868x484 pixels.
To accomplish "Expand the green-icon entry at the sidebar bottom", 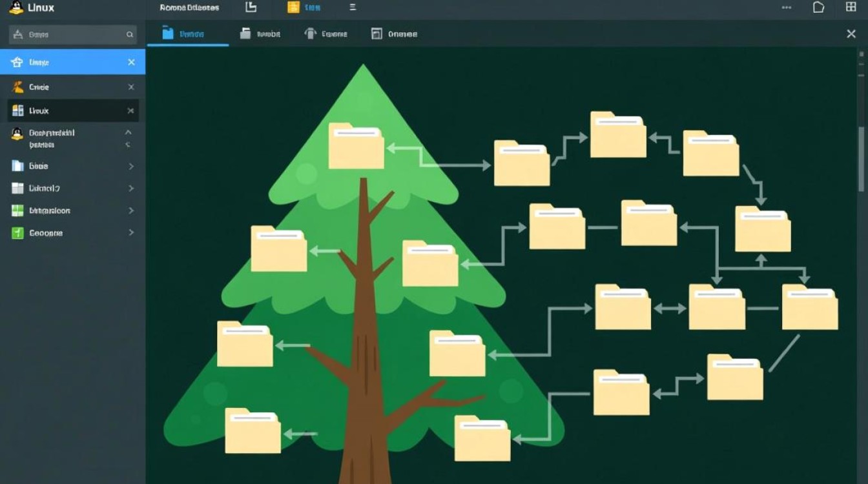I will point(131,232).
